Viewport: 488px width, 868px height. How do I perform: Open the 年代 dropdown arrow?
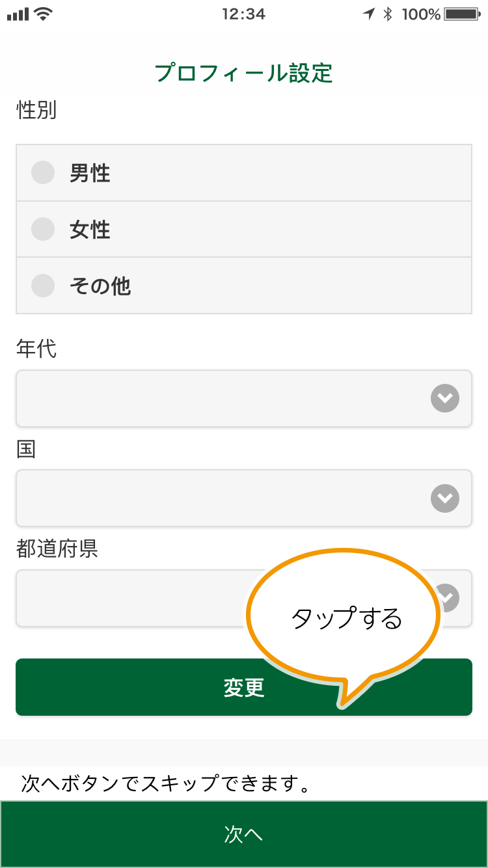pyautogui.click(x=445, y=398)
